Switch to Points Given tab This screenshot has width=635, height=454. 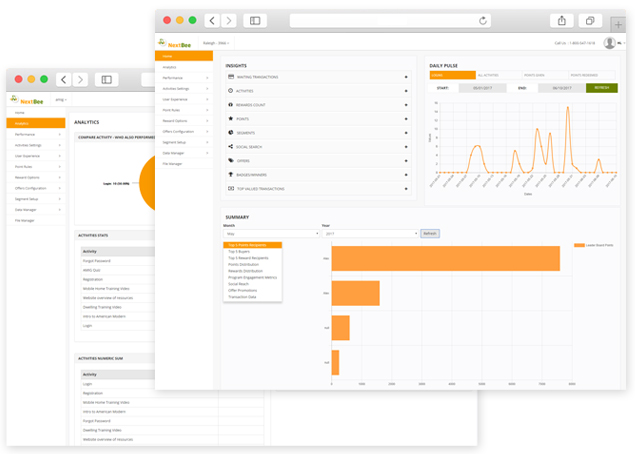tap(545, 75)
